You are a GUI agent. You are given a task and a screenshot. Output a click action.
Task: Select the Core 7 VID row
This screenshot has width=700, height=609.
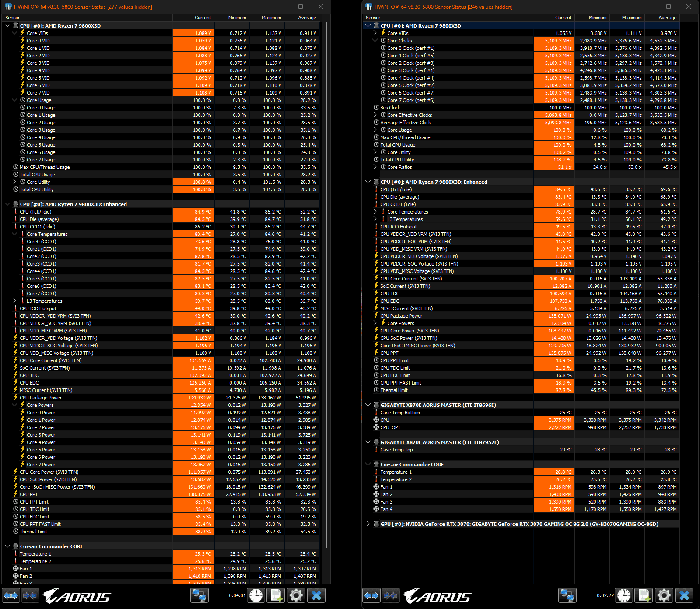click(x=161, y=93)
